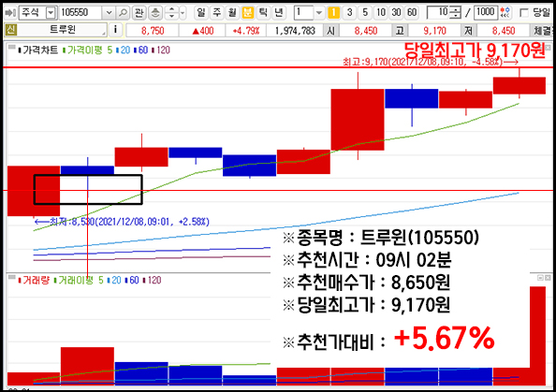Click the link arrow icon beside 주식
The width and height of the screenshot is (556, 392).
tap(10, 13)
